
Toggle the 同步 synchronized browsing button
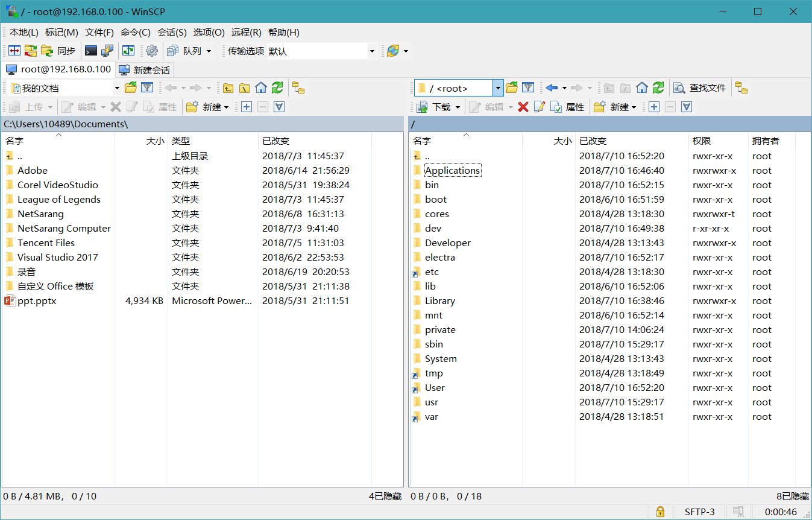(x=58, y=51)
